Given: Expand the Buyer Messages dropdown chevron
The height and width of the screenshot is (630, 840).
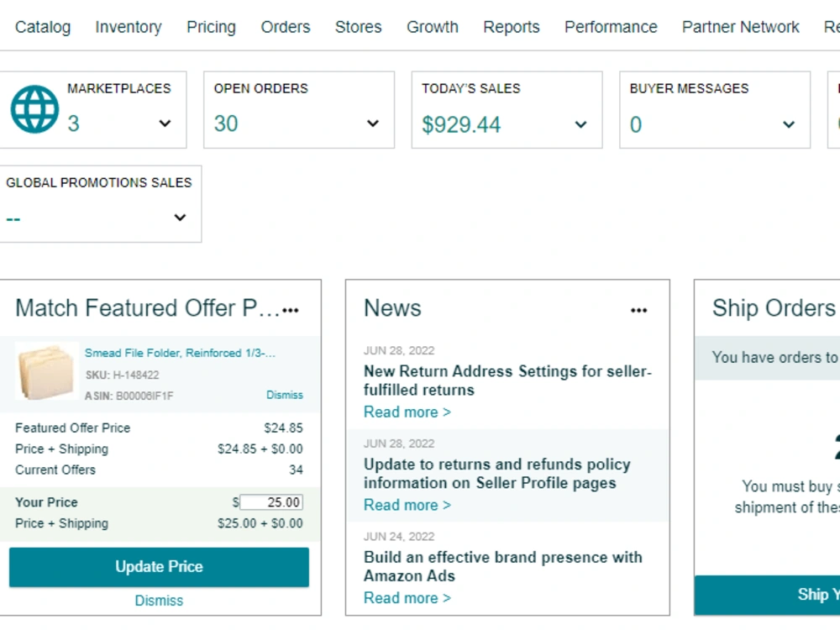Looking at the screenshot, I should pos(789,125).
